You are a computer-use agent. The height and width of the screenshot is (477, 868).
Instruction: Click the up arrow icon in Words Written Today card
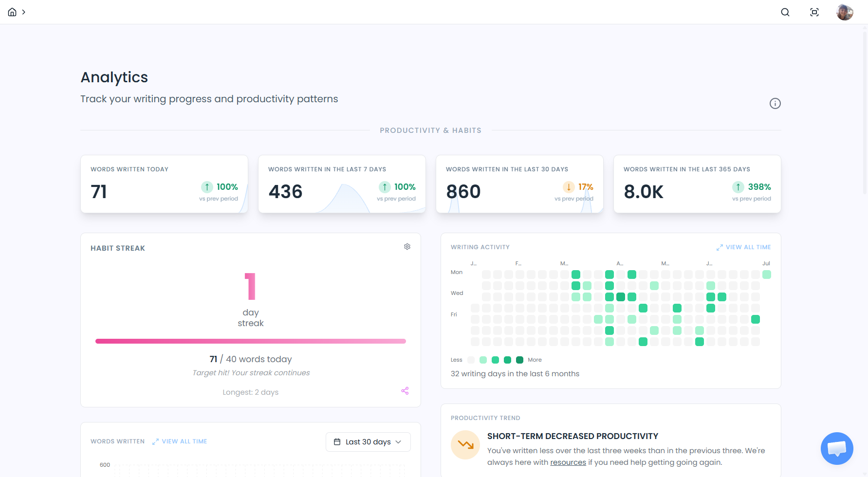[x=207, y=187]
